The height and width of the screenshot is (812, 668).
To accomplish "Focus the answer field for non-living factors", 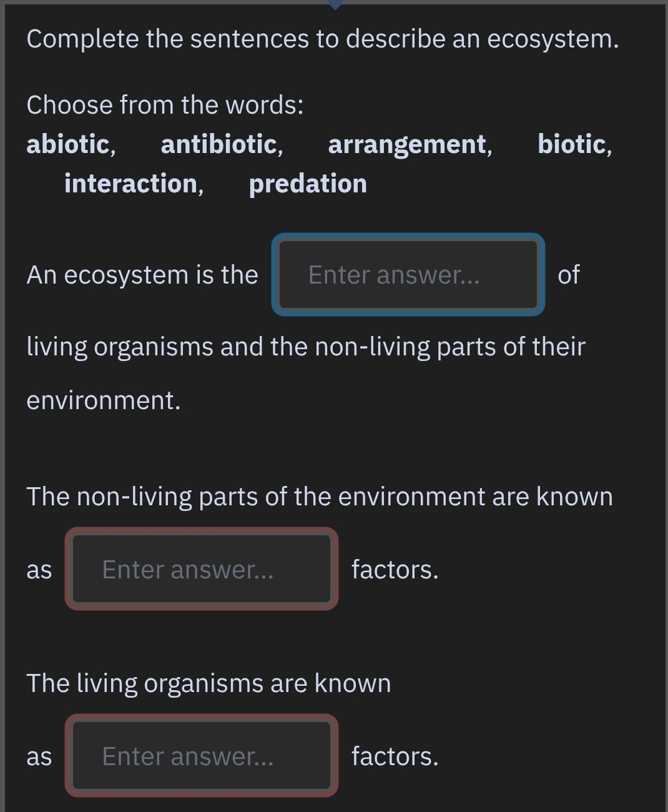I will point(201,569).
